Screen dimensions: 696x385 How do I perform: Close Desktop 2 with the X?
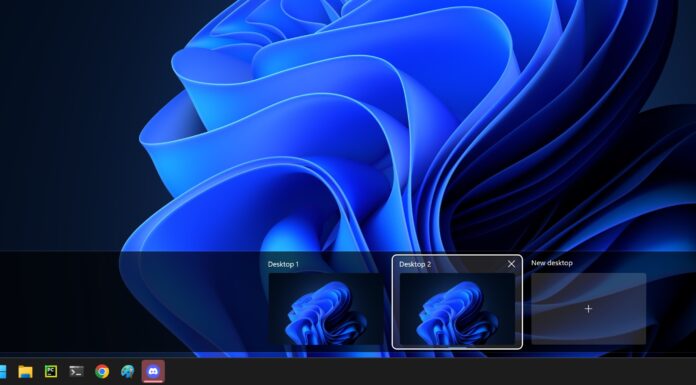click(511, 264)
